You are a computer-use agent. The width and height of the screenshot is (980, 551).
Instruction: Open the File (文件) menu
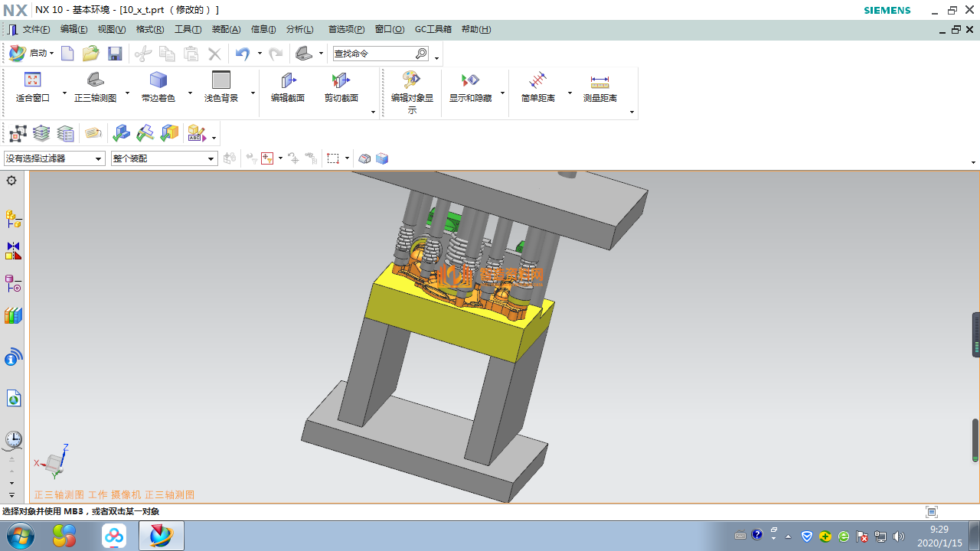[x=35, y=29]
